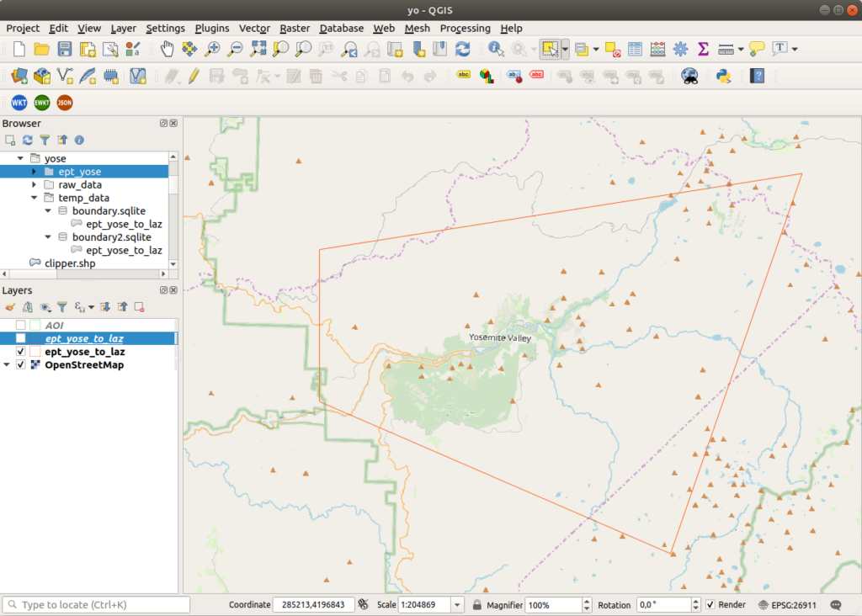Open the attribute table icon

point(635,49)
